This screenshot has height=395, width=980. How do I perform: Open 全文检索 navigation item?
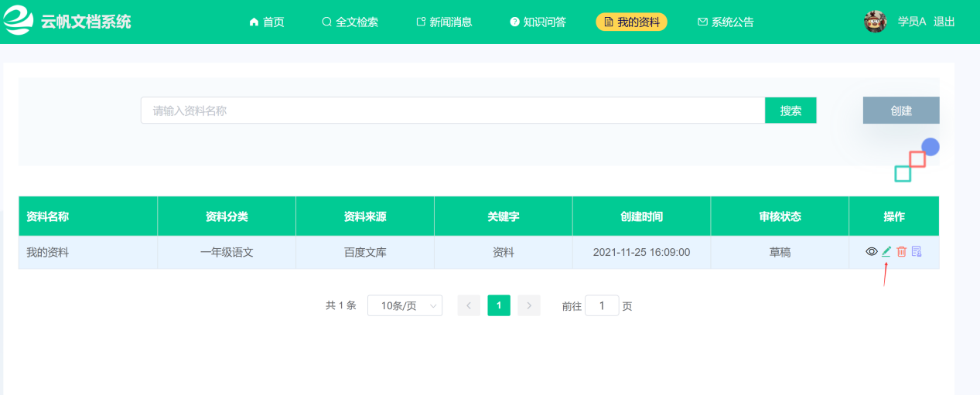pyautogui.click(x=350, y=22)
